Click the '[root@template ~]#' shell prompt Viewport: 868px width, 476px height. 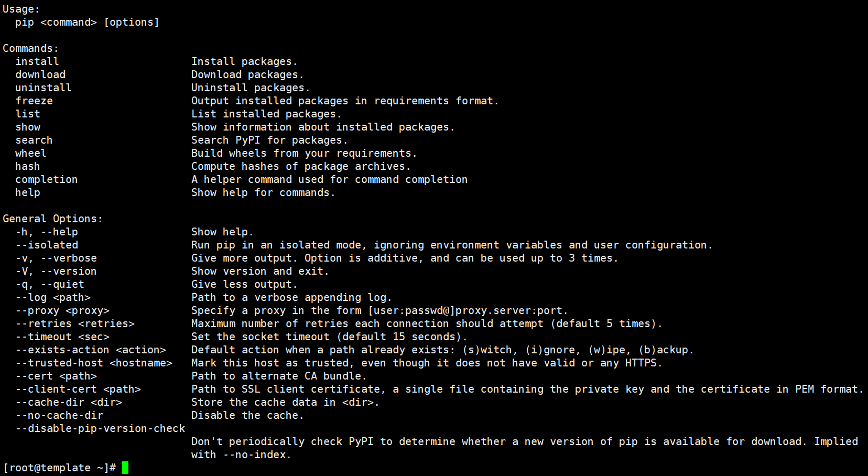[x=59, y=468]
